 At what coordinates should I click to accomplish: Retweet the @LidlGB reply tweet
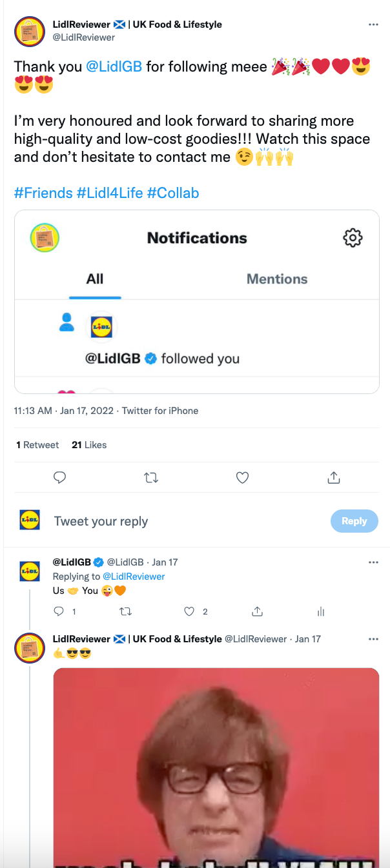pos(125,611)
